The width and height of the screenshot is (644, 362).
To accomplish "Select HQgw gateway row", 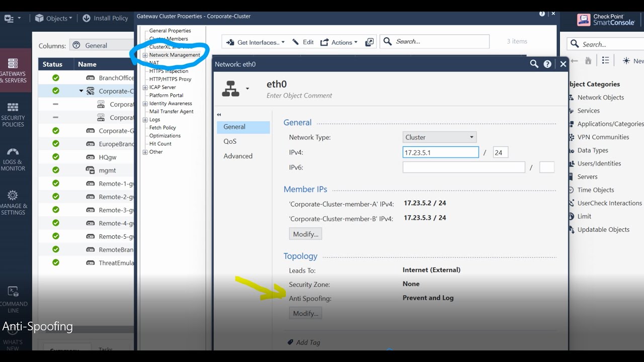I will tap(86, 157).
